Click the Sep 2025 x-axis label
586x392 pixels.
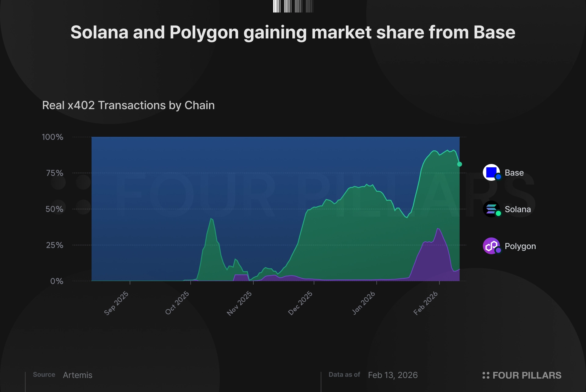point(116,303)
